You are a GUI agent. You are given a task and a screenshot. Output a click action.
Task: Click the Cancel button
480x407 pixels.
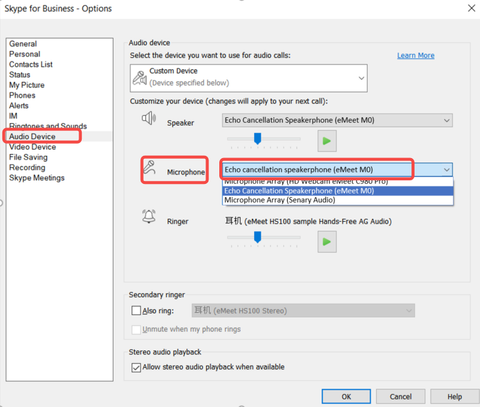[400, 397]
